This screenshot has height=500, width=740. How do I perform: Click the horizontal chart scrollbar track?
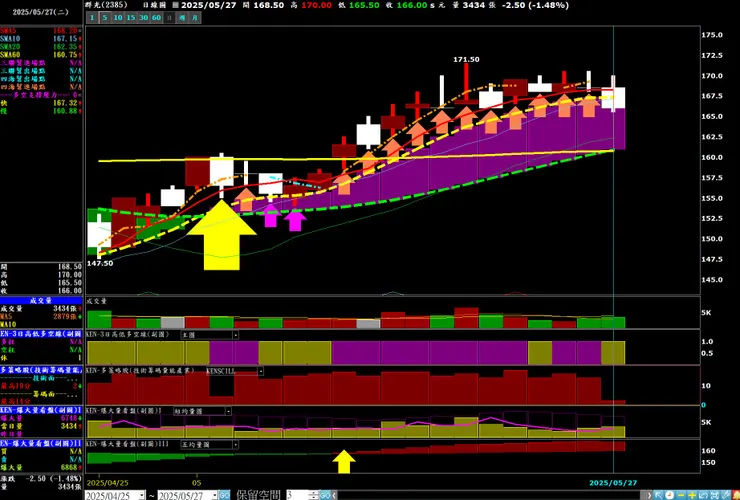point(492,495)
